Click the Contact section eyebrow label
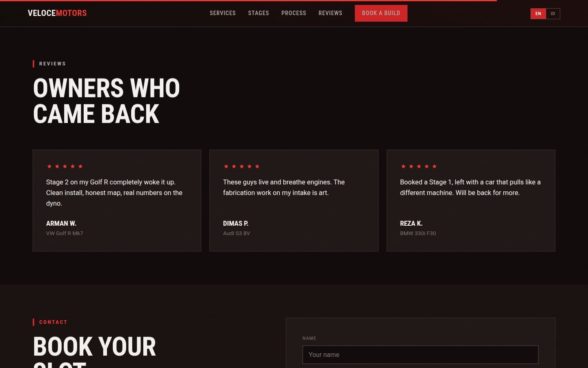 click(x=53, y=322)
